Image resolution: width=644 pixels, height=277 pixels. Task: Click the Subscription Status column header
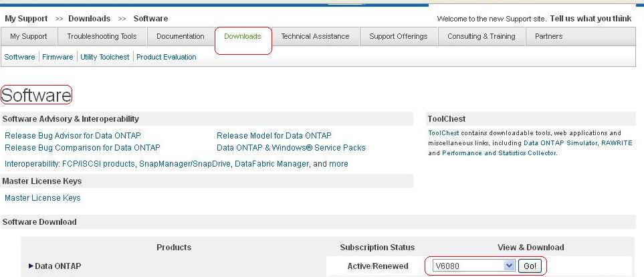pos(377,248)
